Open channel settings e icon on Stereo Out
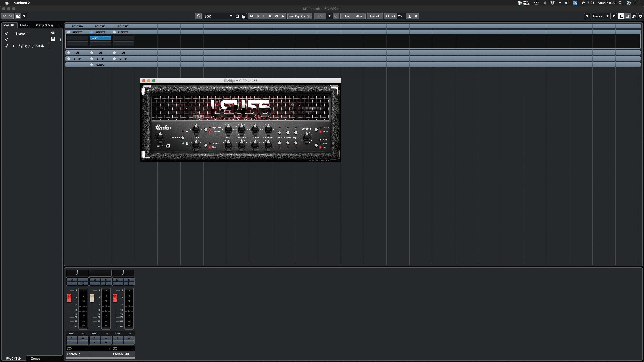The image size is (644, 362). point(129,283)
